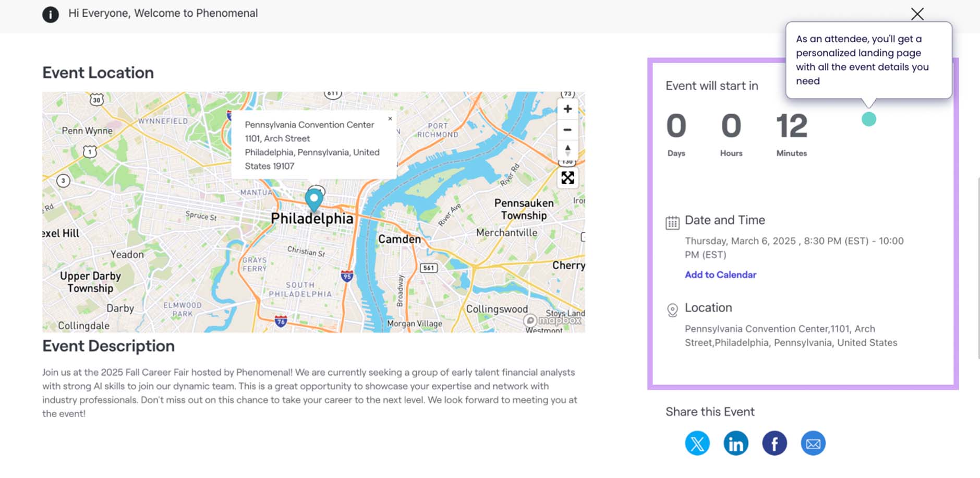Open the mapbox logo link
Image resolution: width=980 pixels, height=478 pixels.
coord(553,320)
